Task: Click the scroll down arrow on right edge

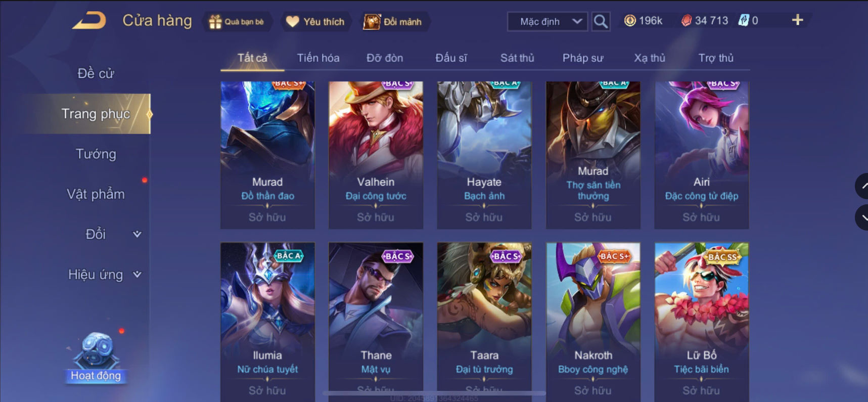Action: pyautogui.click(x=862, y=217)
